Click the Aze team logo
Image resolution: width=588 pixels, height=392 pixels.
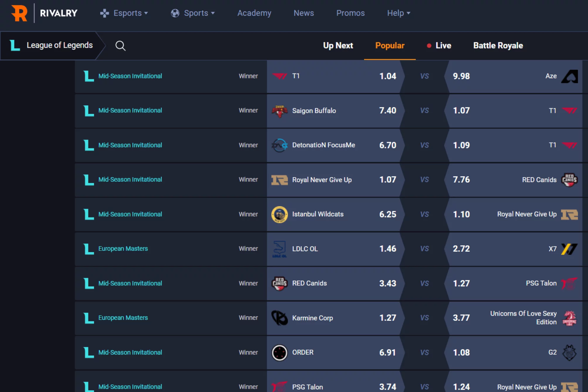coord(569,76)
